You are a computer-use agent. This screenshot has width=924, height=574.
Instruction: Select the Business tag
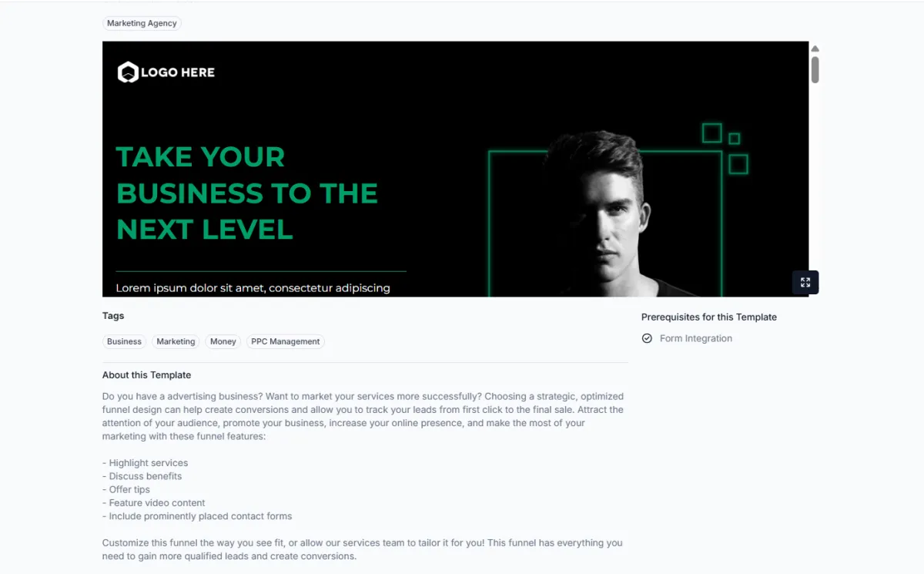(x=124, y=341)
